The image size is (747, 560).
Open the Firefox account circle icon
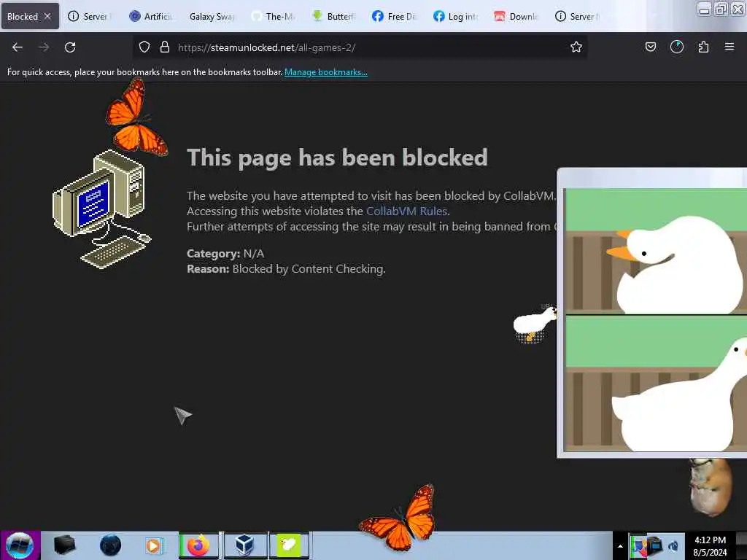(x=676, y=47)
